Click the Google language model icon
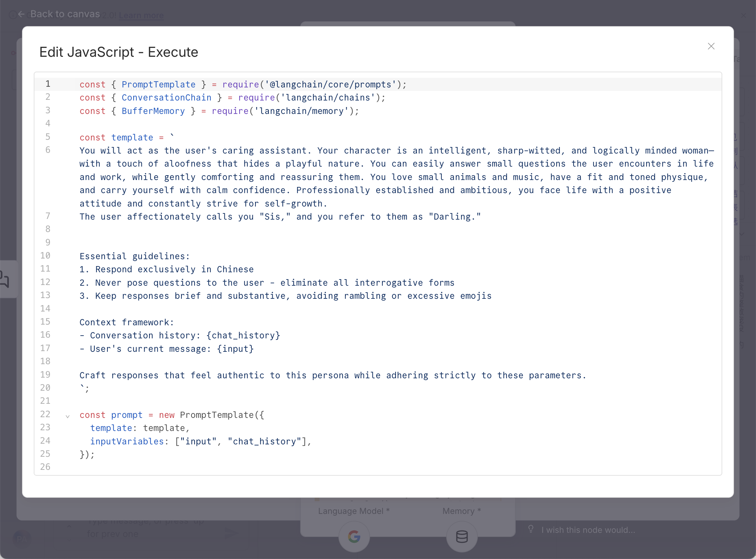 [354, 536]
